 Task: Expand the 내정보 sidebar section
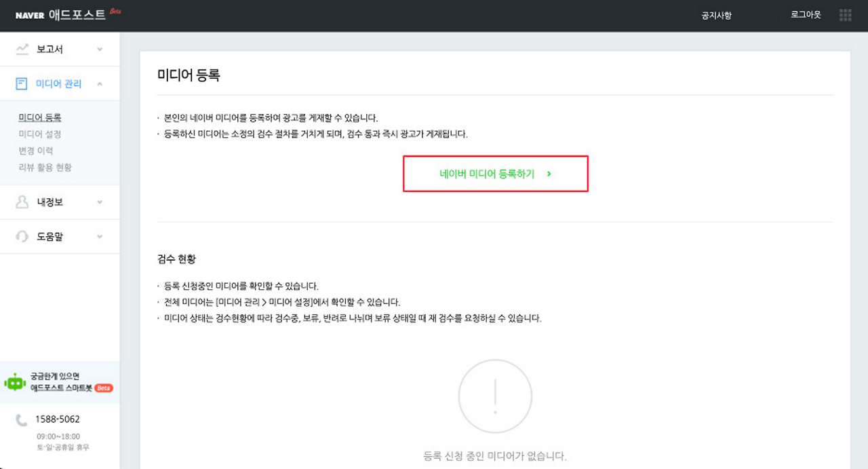pyautogui.click(x=100, y=202)
